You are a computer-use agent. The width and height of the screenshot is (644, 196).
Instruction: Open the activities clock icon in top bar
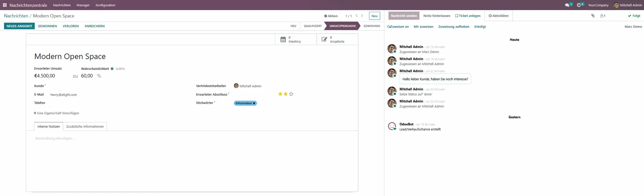(x=579, y=5)
